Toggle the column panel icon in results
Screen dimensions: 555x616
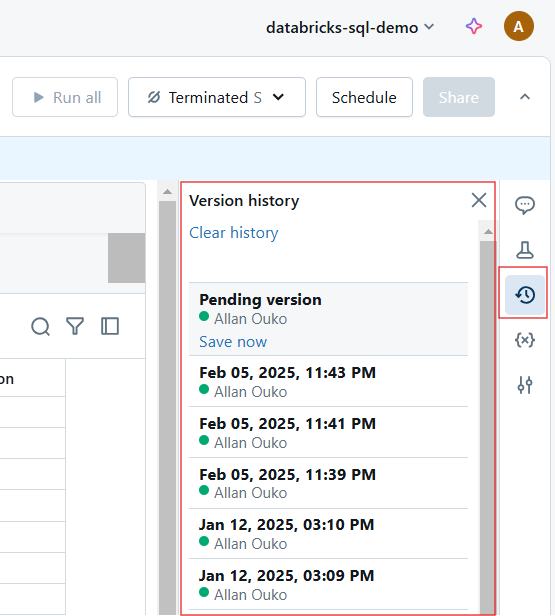click(110, 326)
